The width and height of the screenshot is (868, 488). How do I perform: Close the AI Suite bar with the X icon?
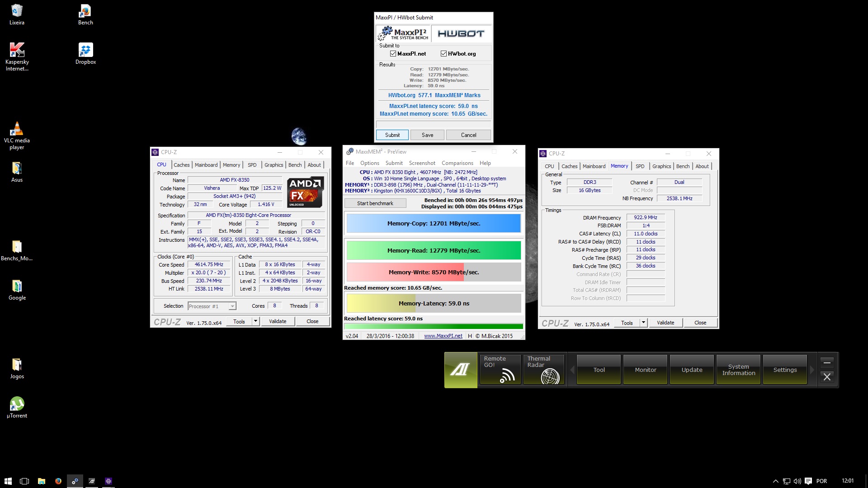click(827, 377)
